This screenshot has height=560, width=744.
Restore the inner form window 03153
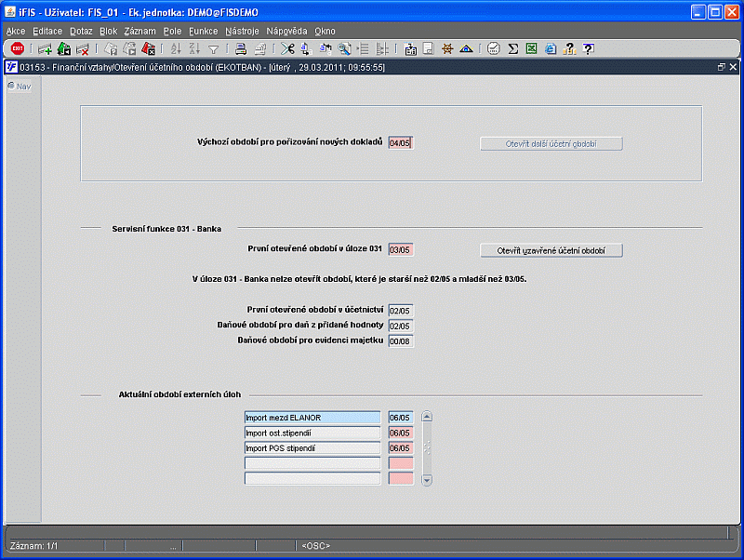(722, 67)
